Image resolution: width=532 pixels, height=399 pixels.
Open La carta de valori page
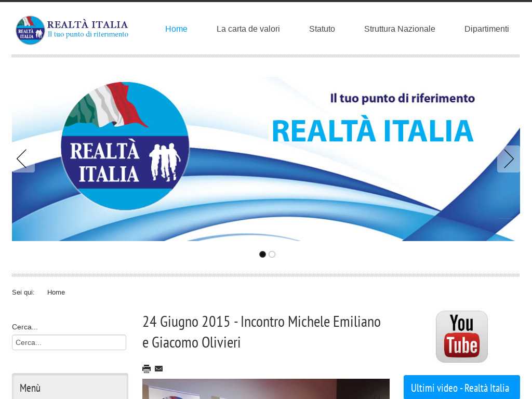pyautogui.click(x=248, y=29)
